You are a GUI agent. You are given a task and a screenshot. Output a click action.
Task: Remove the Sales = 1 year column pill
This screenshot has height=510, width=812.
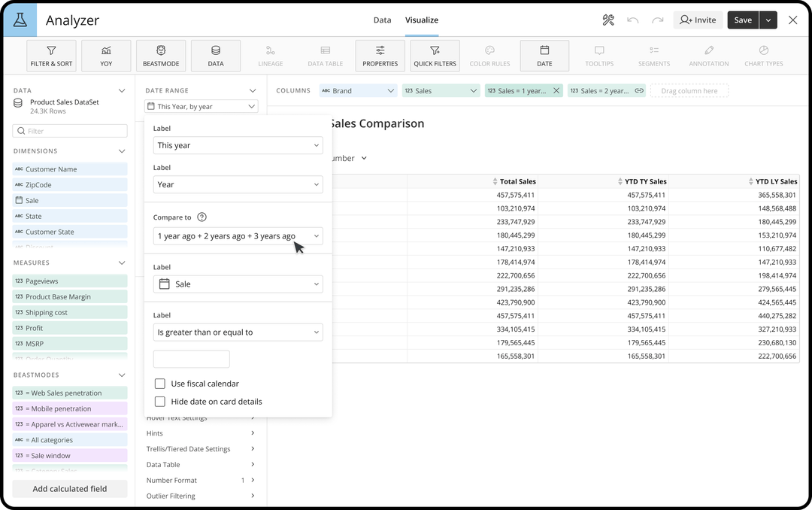click(556, 90)
